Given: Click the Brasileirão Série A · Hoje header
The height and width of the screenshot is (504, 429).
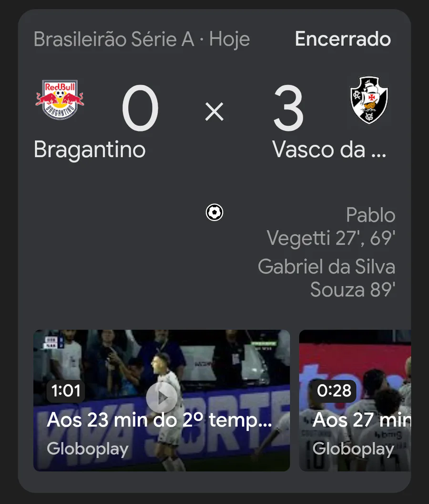Looking at the screenshot, I should [142, 40].
